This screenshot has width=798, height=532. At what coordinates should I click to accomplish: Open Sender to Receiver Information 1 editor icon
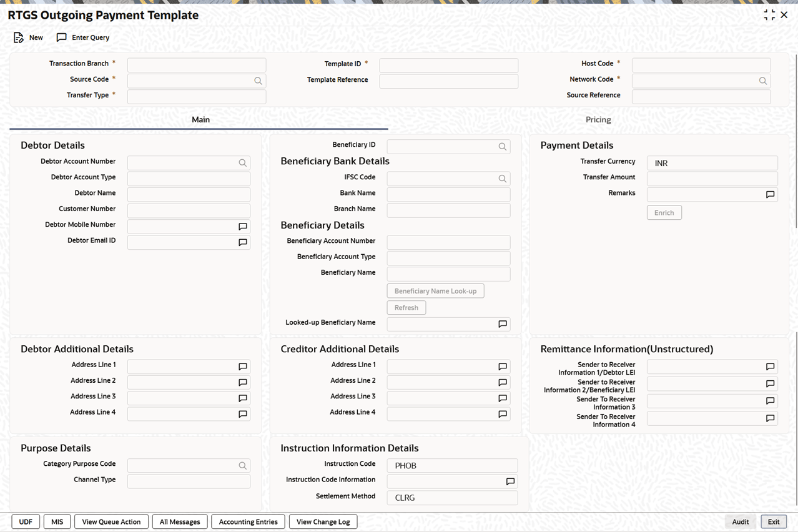[x=770, y=367]
